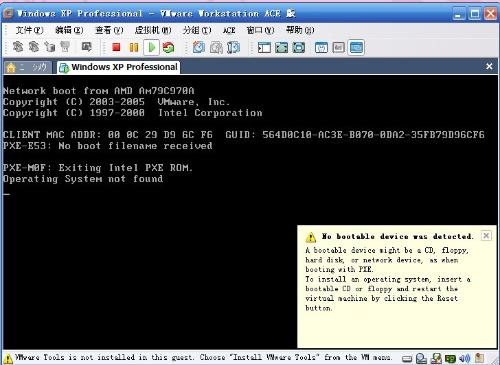Screen dimensions: 500x365
Task: Toggle the sidebar view icon
Action: tap(264, 48)
